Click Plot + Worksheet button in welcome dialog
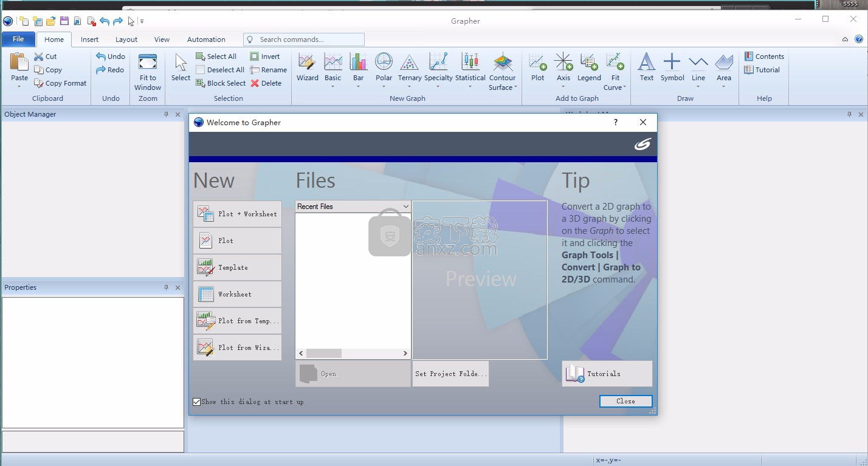The width and height of the screenshot is (868, 466). [237, 214]
